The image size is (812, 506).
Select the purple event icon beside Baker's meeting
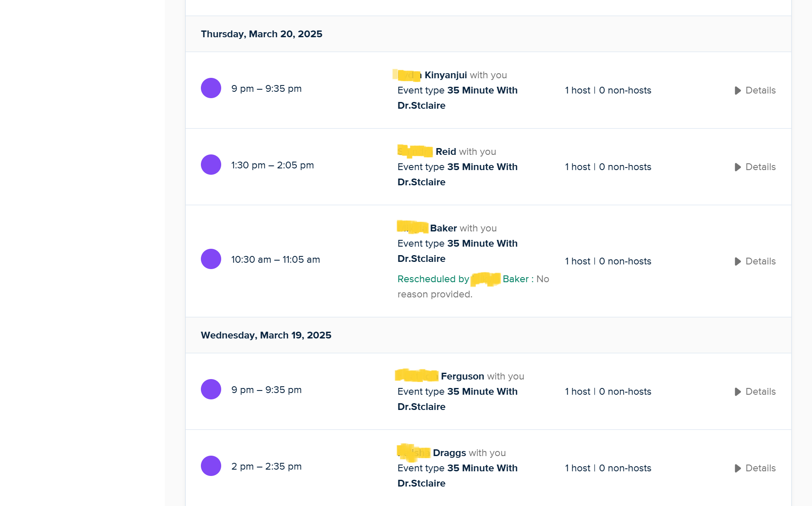[x=211, y=259]
